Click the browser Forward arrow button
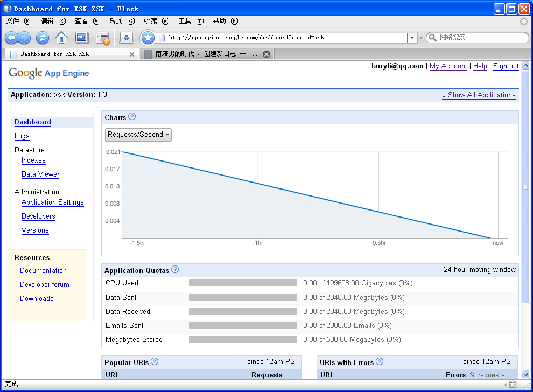Screen dimensions: 533x392 [x=25, y=37]
